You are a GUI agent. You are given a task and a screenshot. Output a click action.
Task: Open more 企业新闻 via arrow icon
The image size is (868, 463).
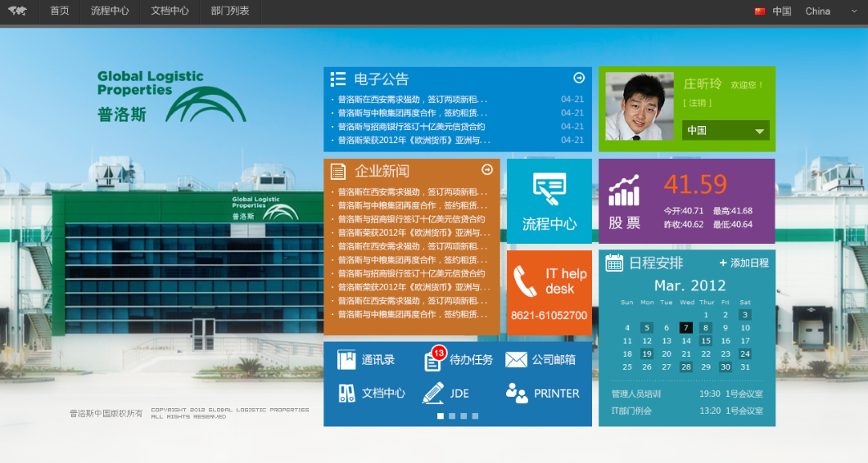coord(487,170)
